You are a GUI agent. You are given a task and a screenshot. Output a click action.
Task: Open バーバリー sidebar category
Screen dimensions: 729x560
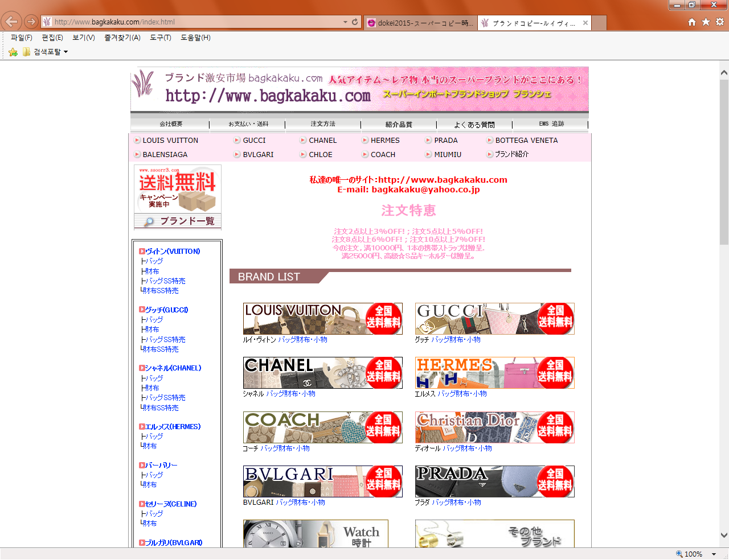tap(161, 465)
